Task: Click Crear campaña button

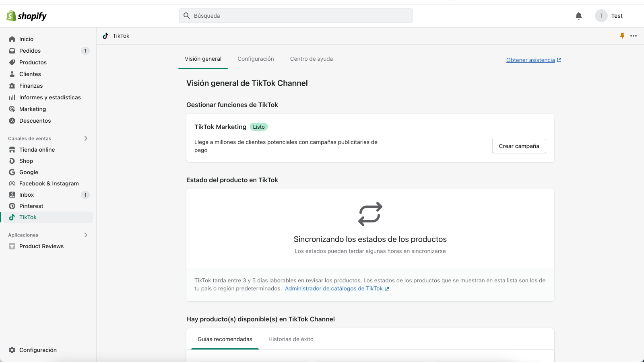Action: pos(519,146)
